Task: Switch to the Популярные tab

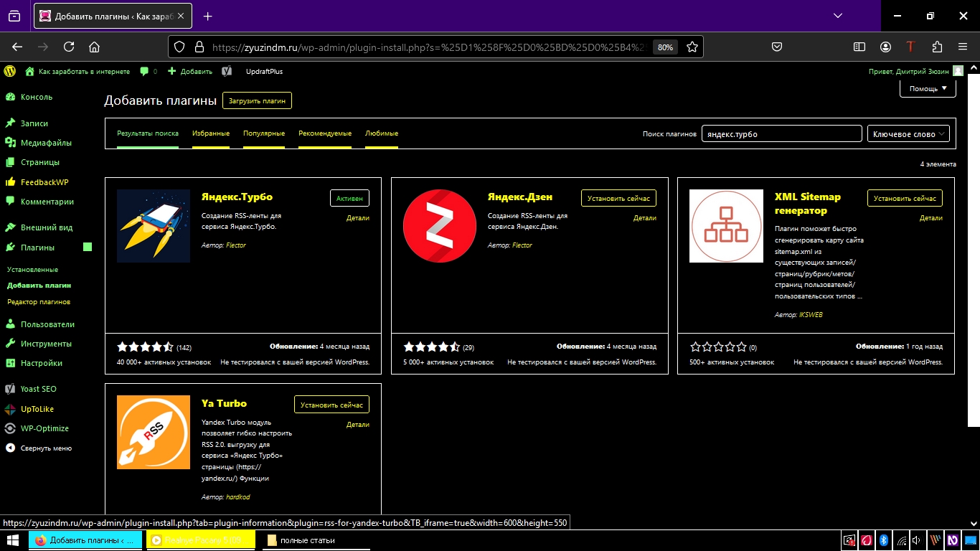Action: pyautogui.click(x=264, y=133)
